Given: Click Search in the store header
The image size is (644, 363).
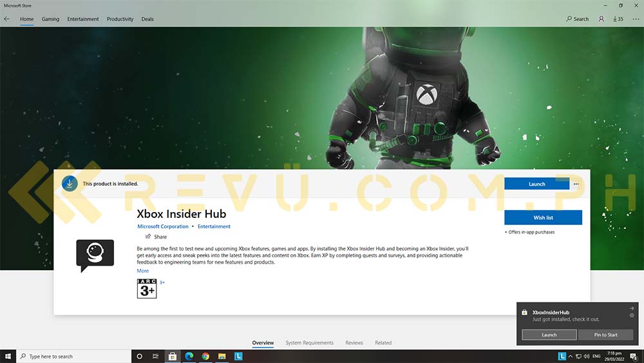Looking at the screenshot, I should 577,19.
